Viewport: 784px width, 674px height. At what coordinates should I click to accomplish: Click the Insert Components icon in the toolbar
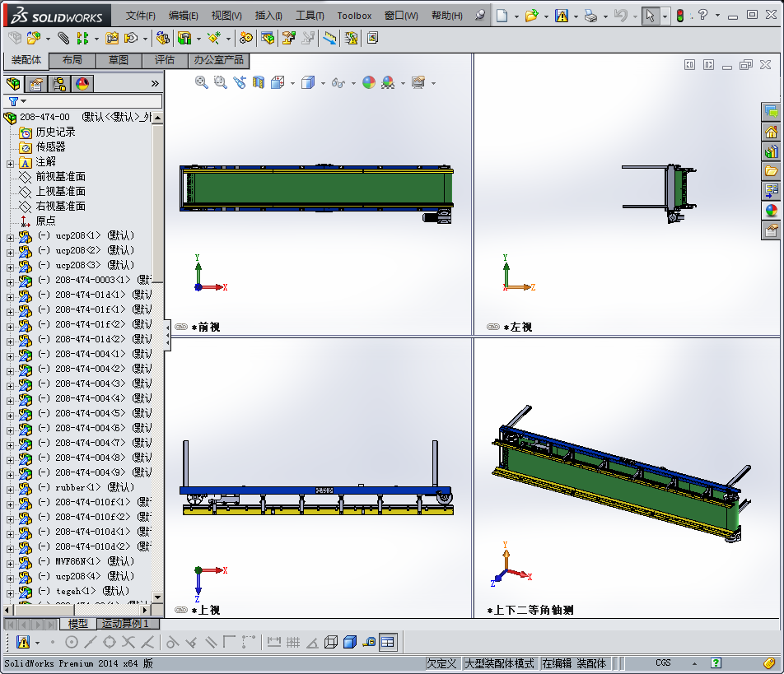(x=34, y=38)
